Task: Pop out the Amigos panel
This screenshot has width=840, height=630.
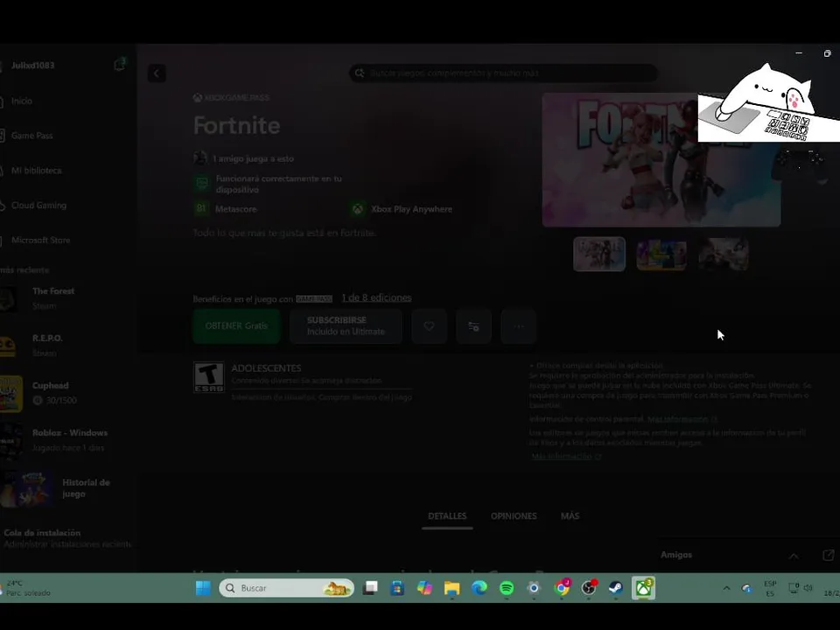Action: click(x=829, y=555)
